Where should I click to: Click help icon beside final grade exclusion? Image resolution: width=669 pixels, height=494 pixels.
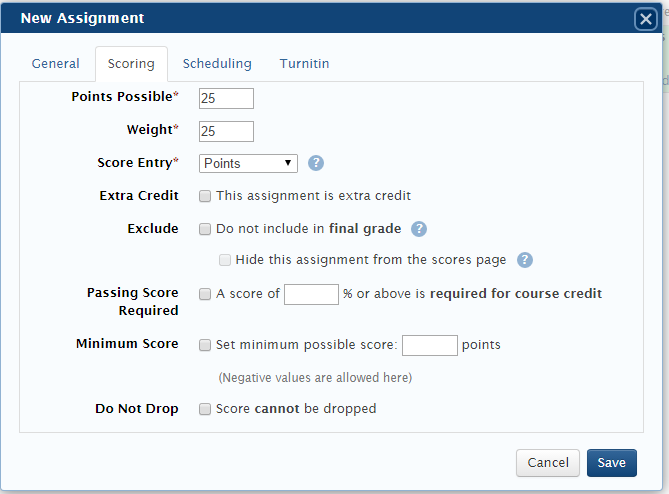pos(419,229)
